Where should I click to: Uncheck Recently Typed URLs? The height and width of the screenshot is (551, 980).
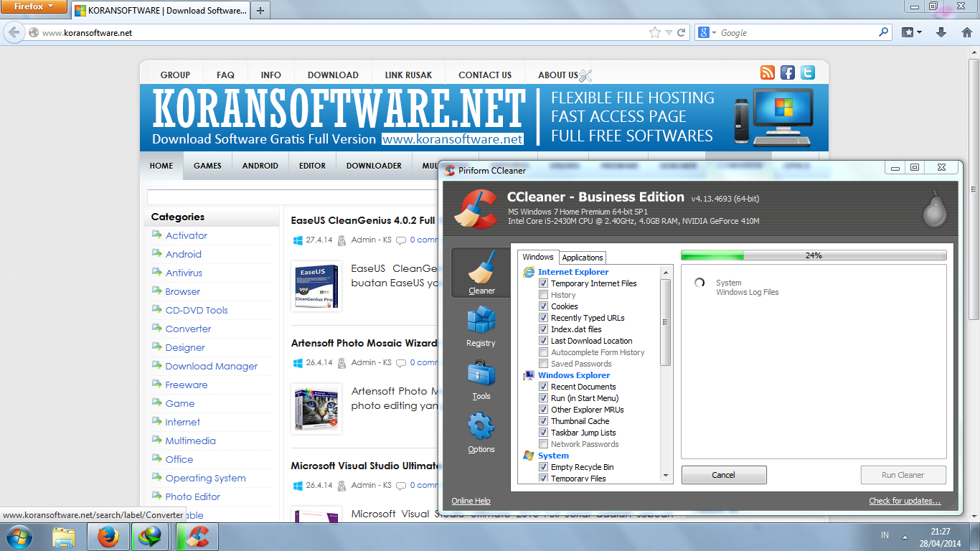[544, 318]
